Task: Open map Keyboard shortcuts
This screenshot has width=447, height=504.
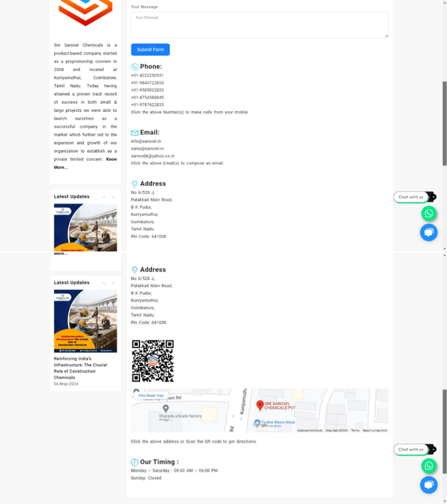Action: [310, 430]
